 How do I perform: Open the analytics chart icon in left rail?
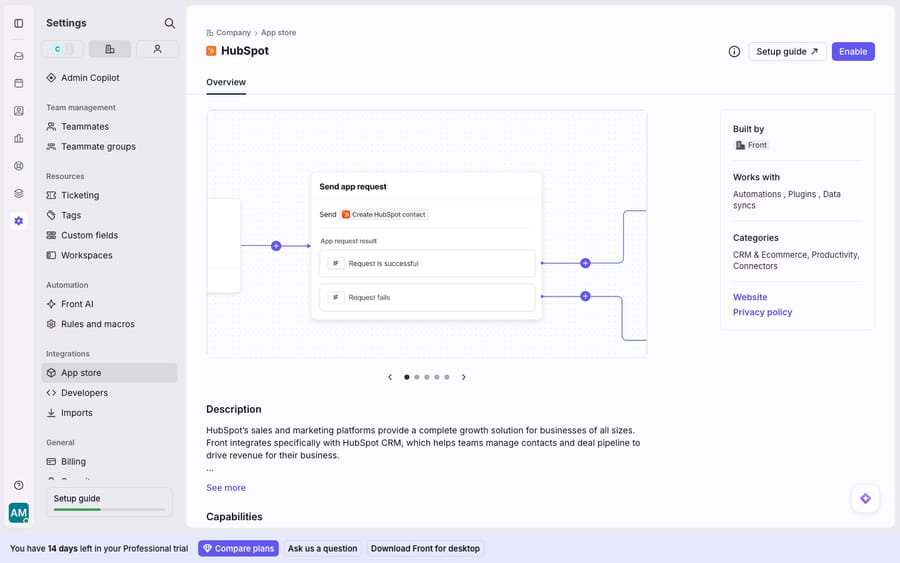pos(19,138)
